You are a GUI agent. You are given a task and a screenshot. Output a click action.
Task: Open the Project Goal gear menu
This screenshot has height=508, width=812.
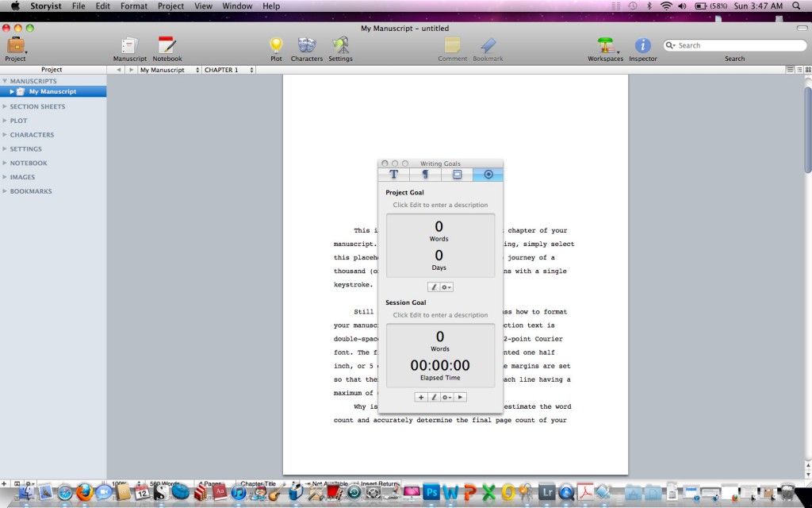(446, 287)
